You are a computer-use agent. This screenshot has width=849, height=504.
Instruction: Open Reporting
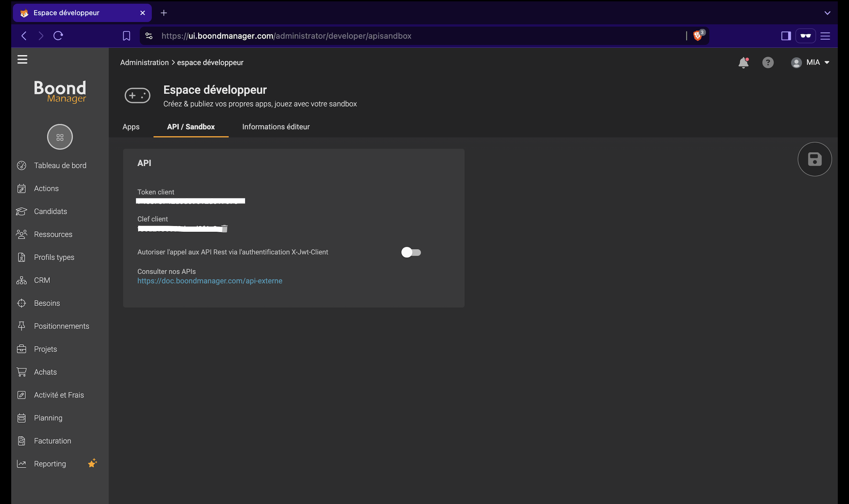click(50, 464)
